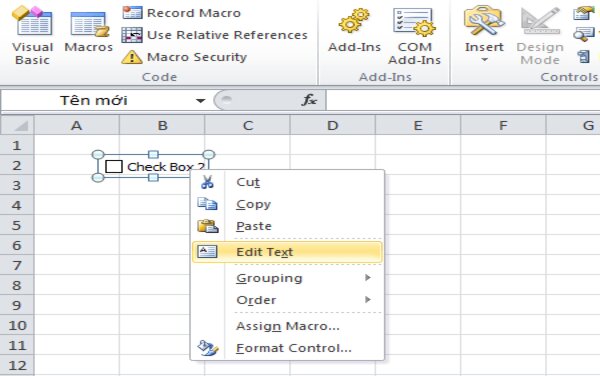Click the checkbox bottom-center resize handle
This screenshot has height=376, width=600.
[x=153, y=177]
